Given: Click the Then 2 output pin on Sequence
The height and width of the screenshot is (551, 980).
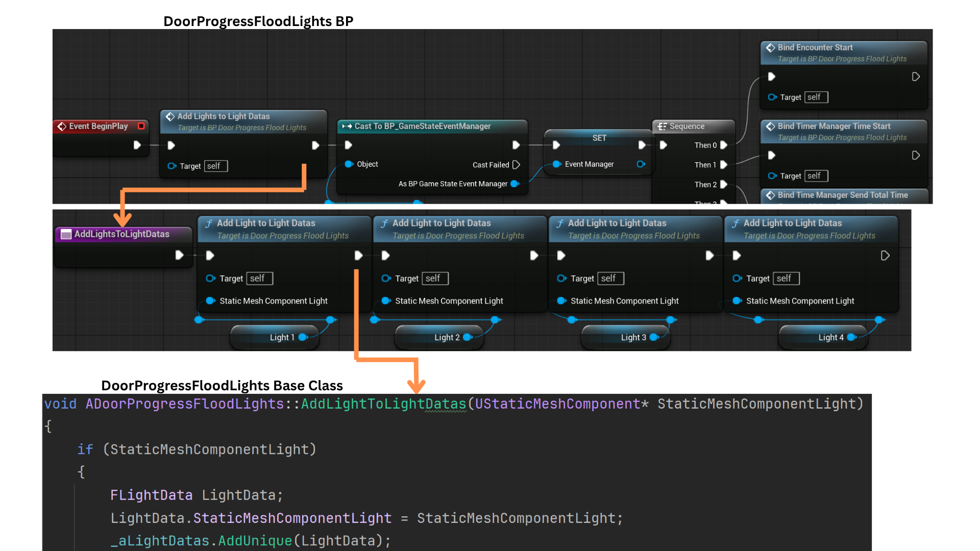Looking at the screenshot, I should [723, 185].
